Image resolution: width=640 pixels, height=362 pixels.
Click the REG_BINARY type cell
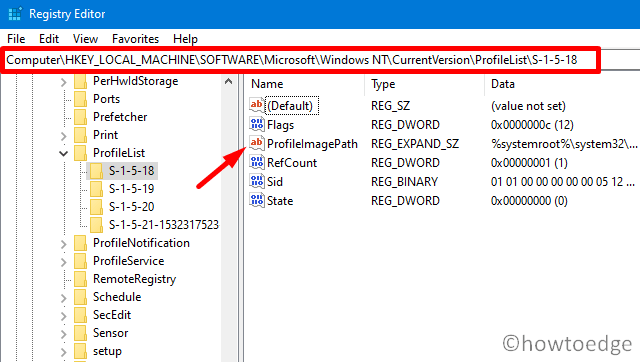coord(404,182)
